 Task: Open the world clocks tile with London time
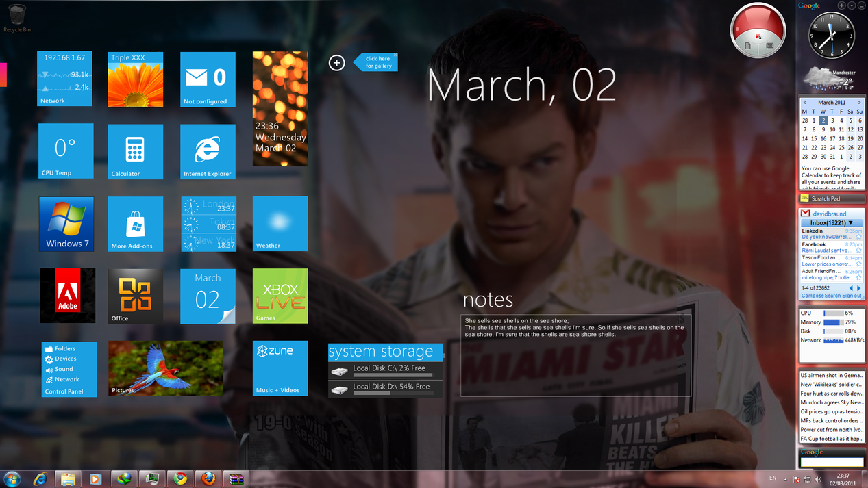pyautogui.click(x=208, y=224)
